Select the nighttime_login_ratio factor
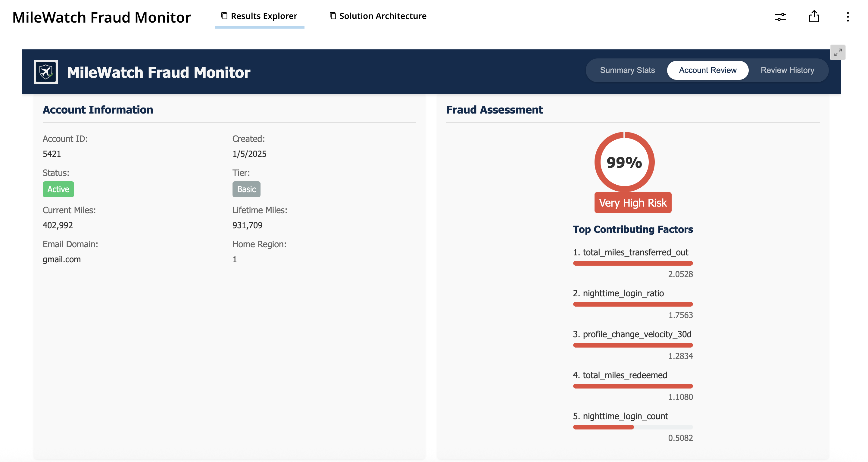Viewport: 868px width, 462px height. pos(633,304)
